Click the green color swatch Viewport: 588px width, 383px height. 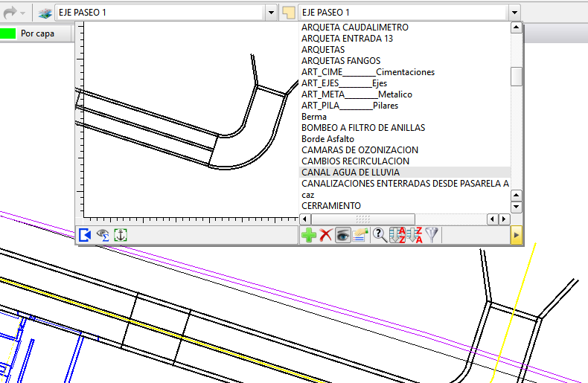pos(8,33)
